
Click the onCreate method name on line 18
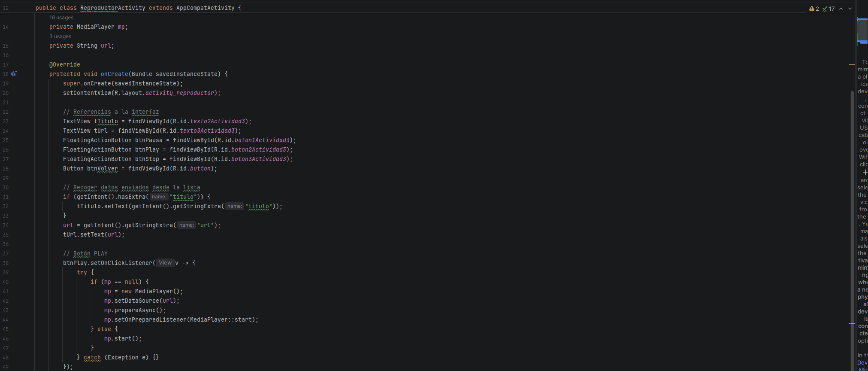pos(115,74)
